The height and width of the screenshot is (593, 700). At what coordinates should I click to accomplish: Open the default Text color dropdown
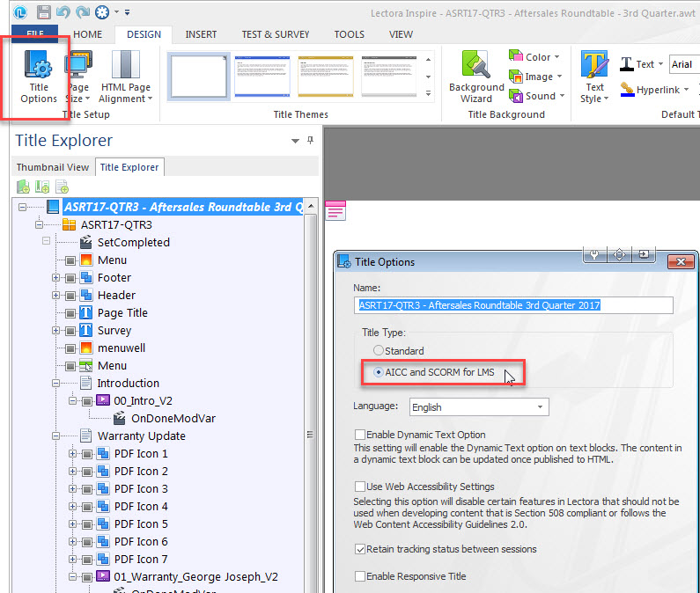(660, 64)
